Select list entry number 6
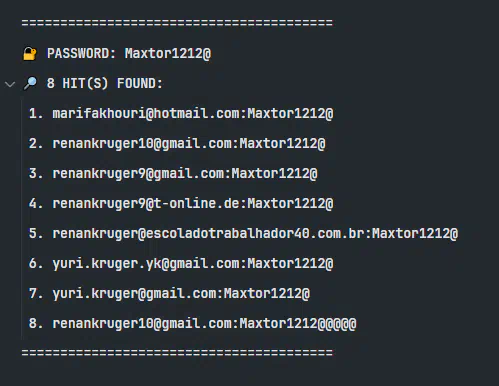499x386 pixels. pyautogui.click(x=193, y=263)
